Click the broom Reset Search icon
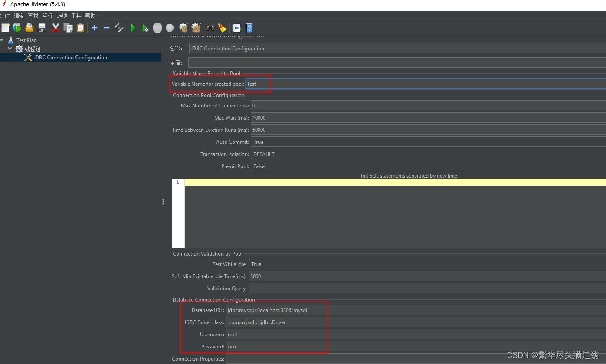 tap(223, 28)
